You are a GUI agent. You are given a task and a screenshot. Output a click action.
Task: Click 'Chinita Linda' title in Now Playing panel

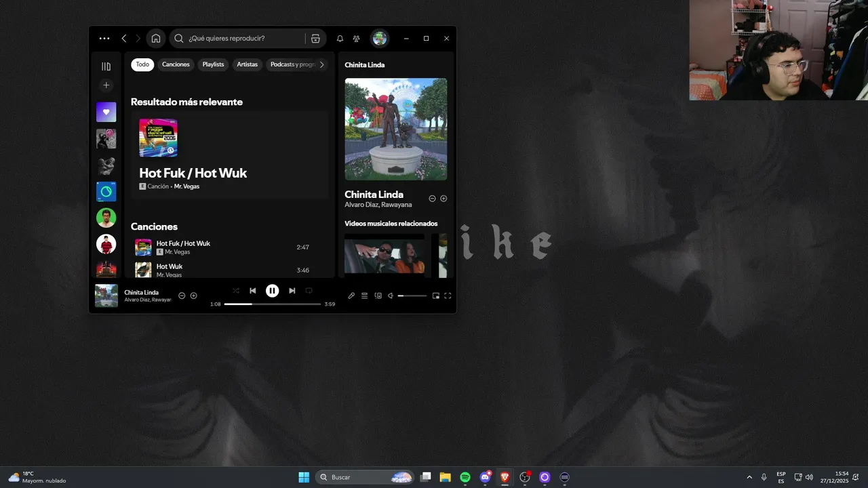click(374, 195)
